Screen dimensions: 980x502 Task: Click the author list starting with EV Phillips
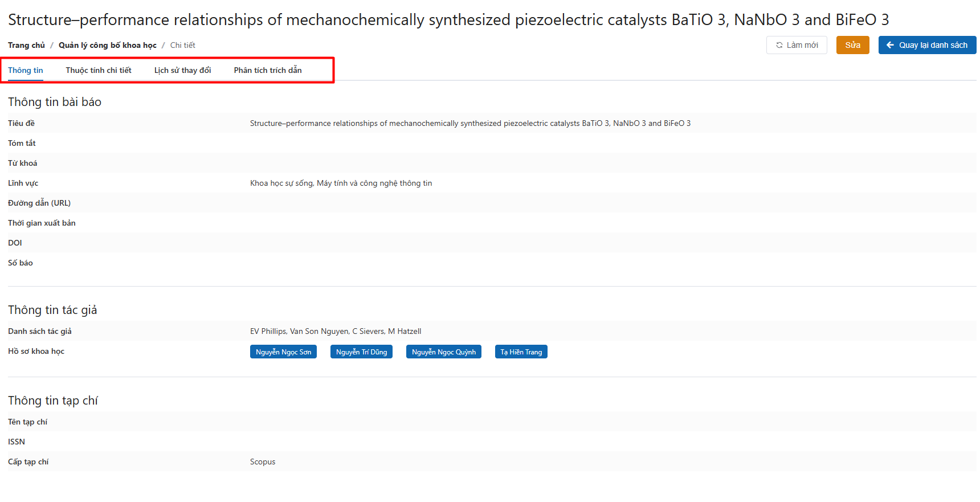point(336,331)
